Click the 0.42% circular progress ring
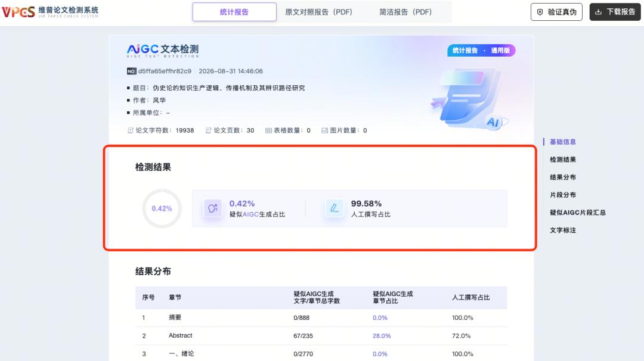Screen dimensions: 644x361 pyautogui.click(x=162, y=208)
